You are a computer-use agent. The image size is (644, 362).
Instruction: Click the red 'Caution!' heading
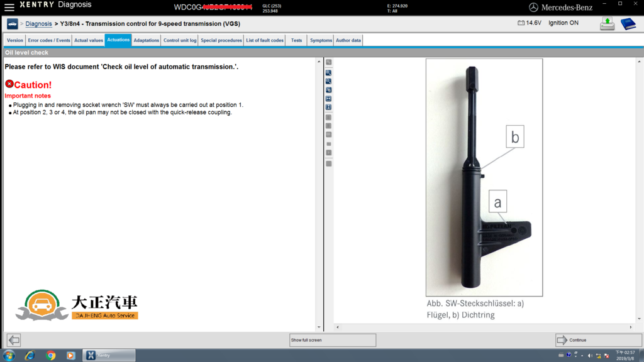click(33, 85)
